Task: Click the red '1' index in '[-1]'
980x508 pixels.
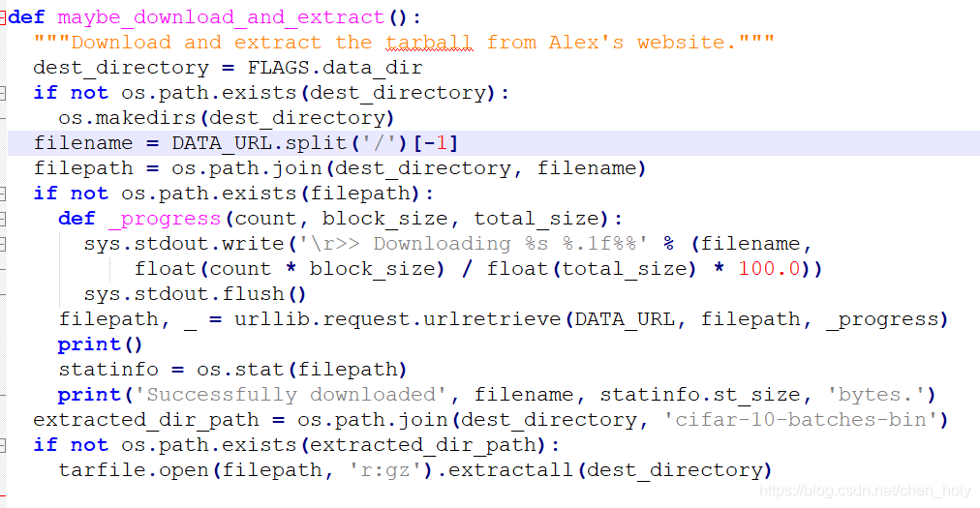Action: click(442, 143)
